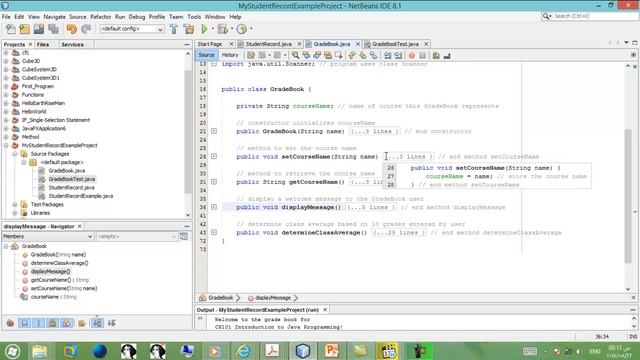Click Last Edit icon in editor toolbar
This screenshot has height=360, width=640.
point(251,55)
